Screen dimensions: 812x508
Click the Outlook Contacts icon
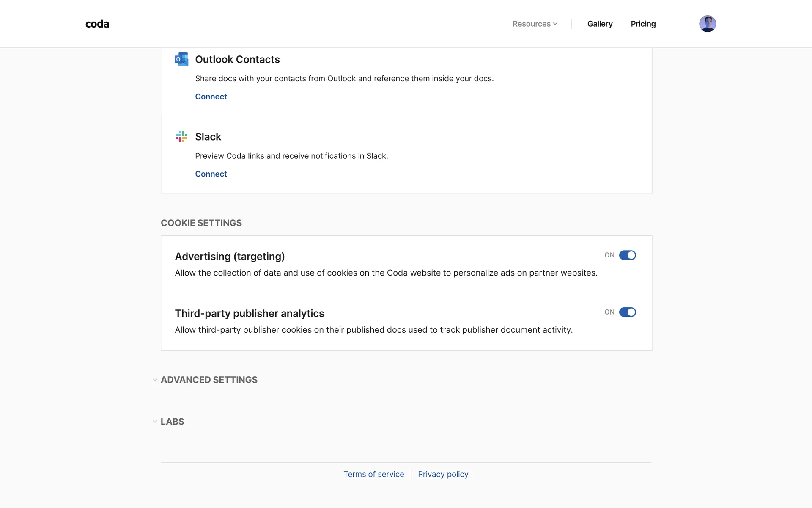(181, 59)
